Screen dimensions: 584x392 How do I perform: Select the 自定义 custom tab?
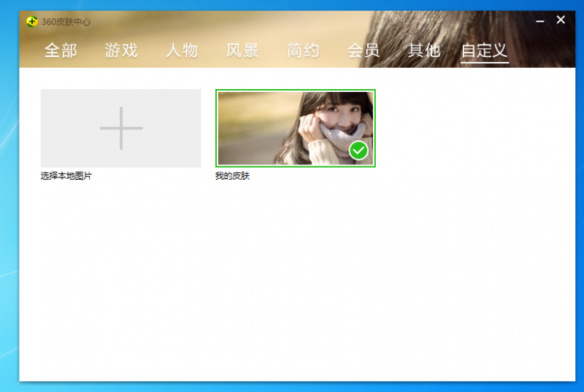click(485, 50)
